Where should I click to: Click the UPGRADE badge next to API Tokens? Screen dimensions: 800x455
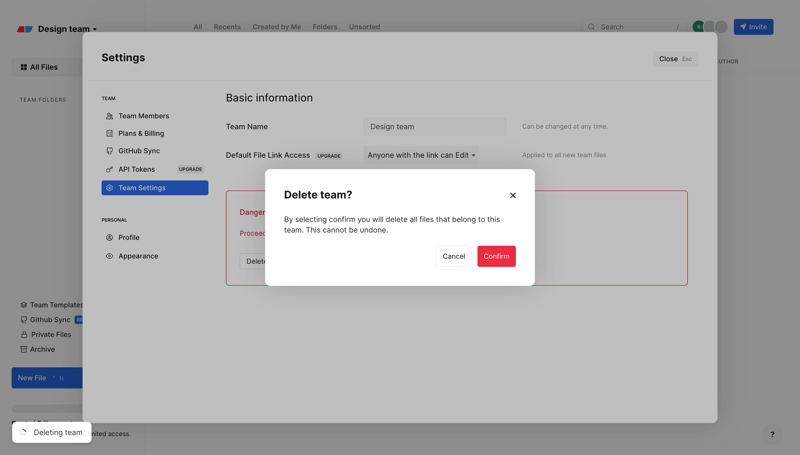pos(190,169)
